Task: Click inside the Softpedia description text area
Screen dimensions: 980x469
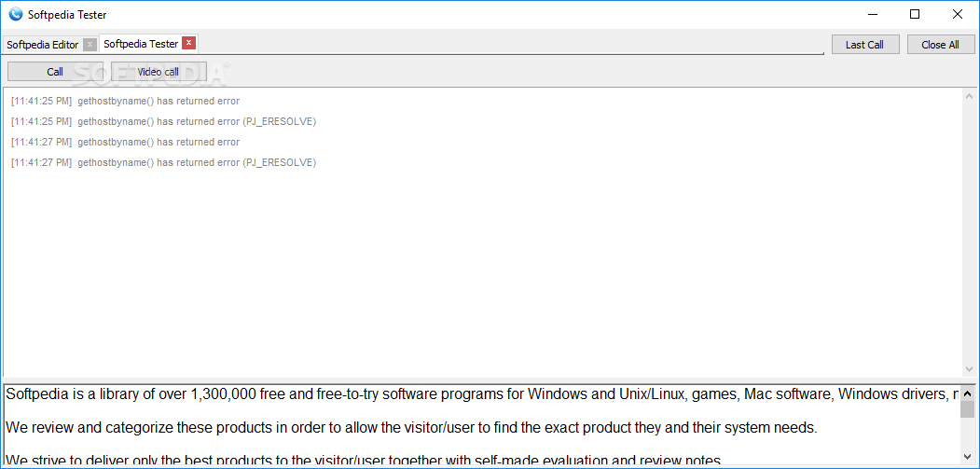Action: (x=466, y=427)
